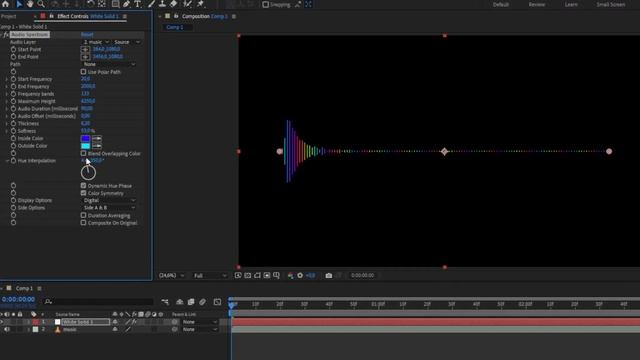Toggle audio for music layer

[7, 329]
